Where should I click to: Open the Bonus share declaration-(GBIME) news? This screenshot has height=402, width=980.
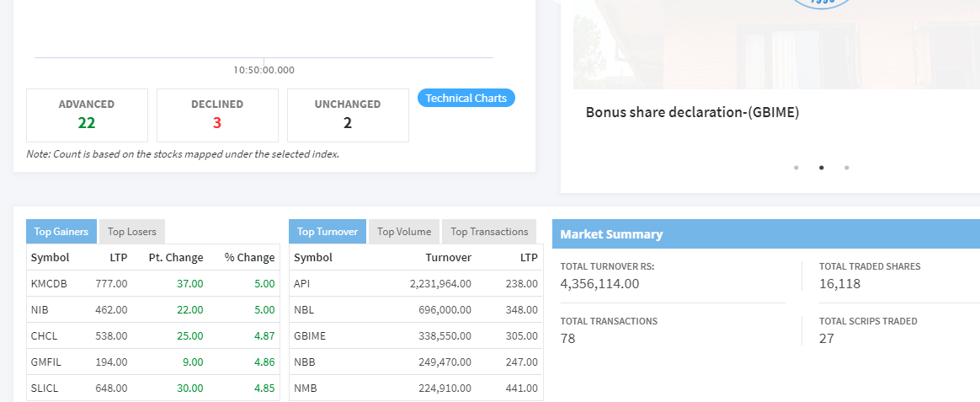pyautogui.click(x=693, y=113)
